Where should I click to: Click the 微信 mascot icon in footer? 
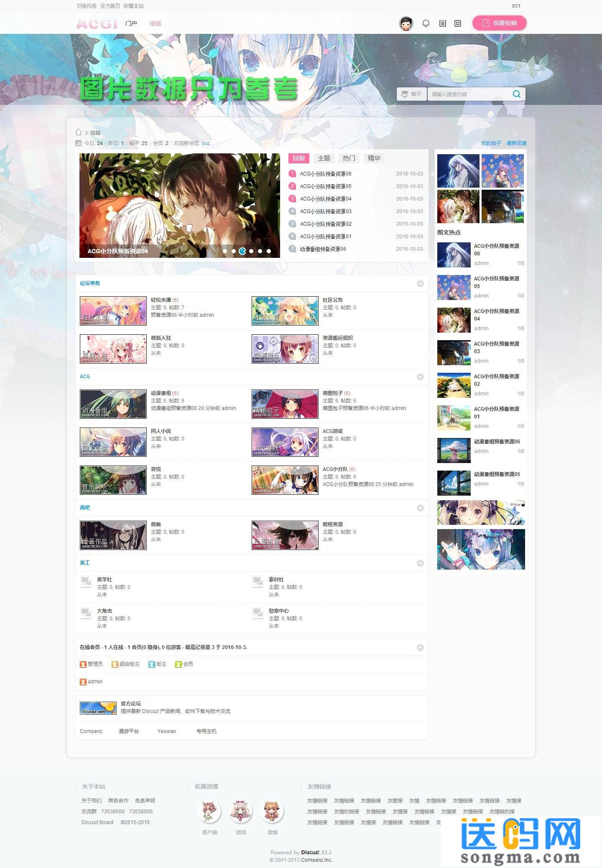pos(240,812)
